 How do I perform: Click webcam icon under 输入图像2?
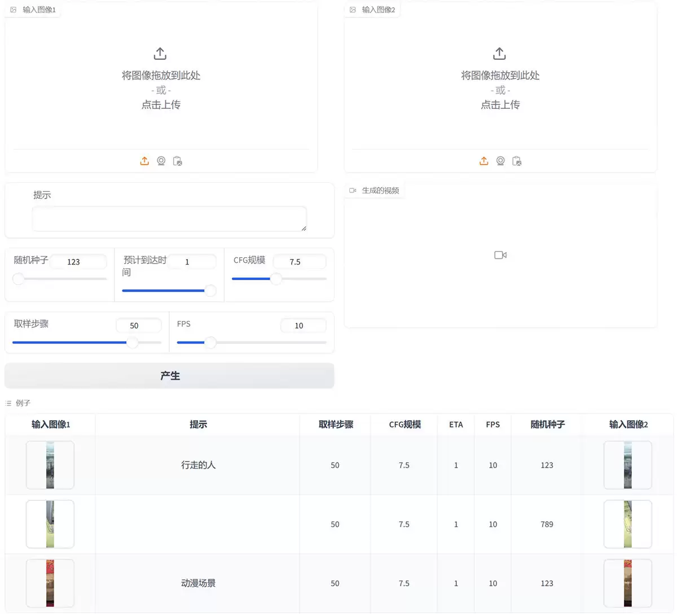500,161
